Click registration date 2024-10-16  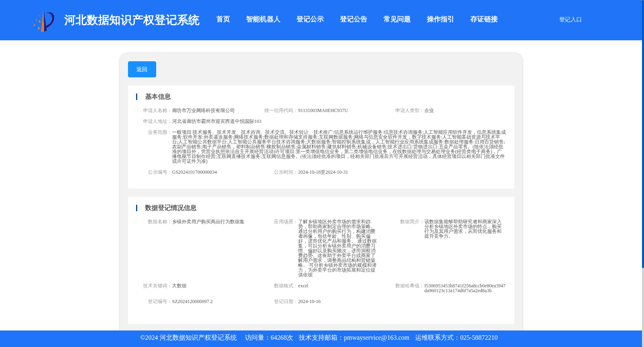tap(310, 301)
